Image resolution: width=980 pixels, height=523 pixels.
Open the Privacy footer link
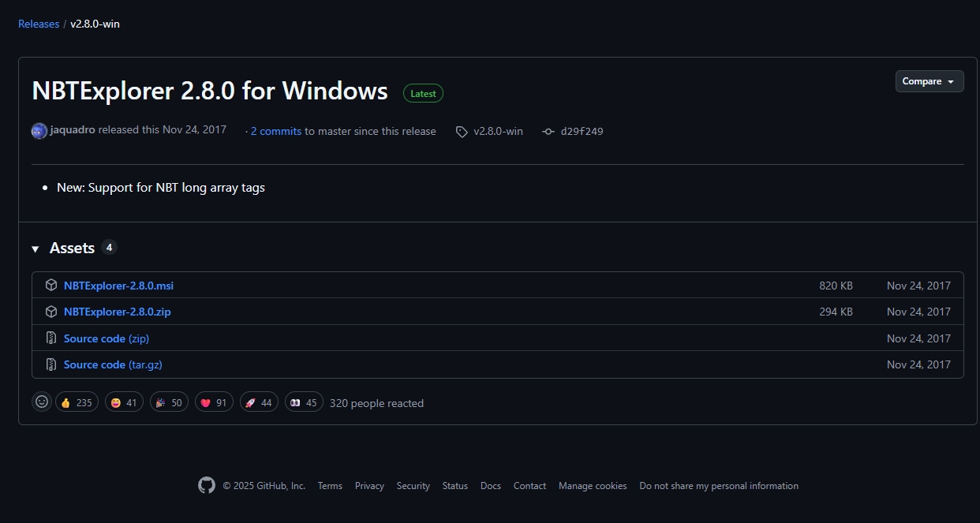point(369,486)
